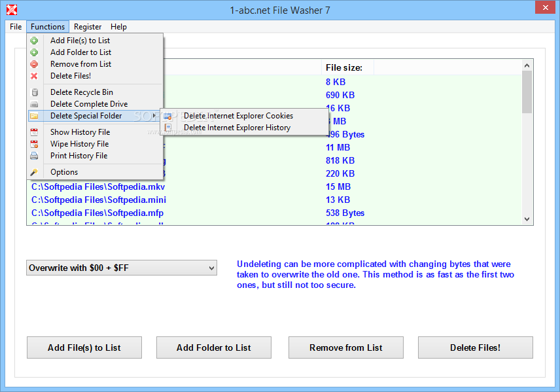Select Print History File entry
This screenshot has height=392, width=560.
coord(95,156)
